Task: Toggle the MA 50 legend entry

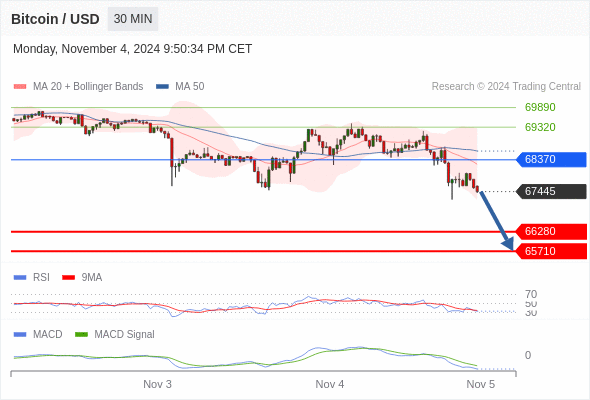Action: 180,87
